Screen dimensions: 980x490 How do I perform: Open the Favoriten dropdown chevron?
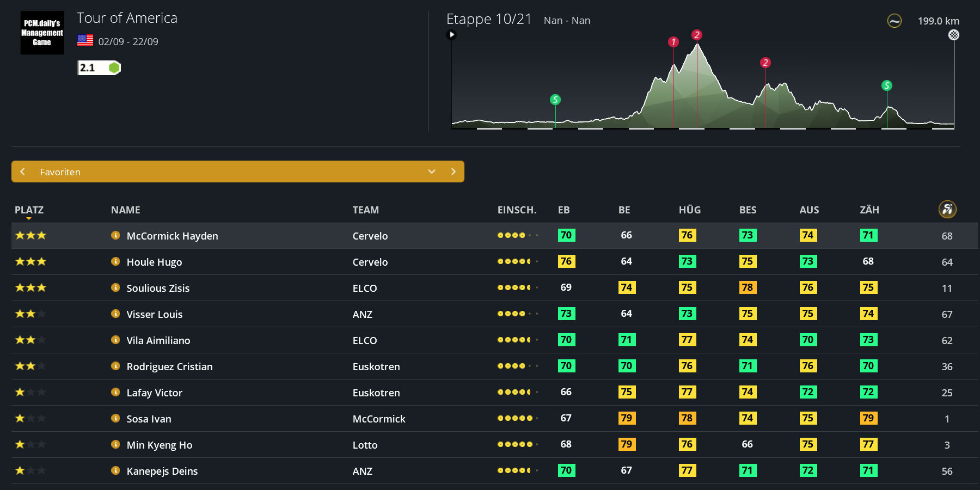[432, 171]
